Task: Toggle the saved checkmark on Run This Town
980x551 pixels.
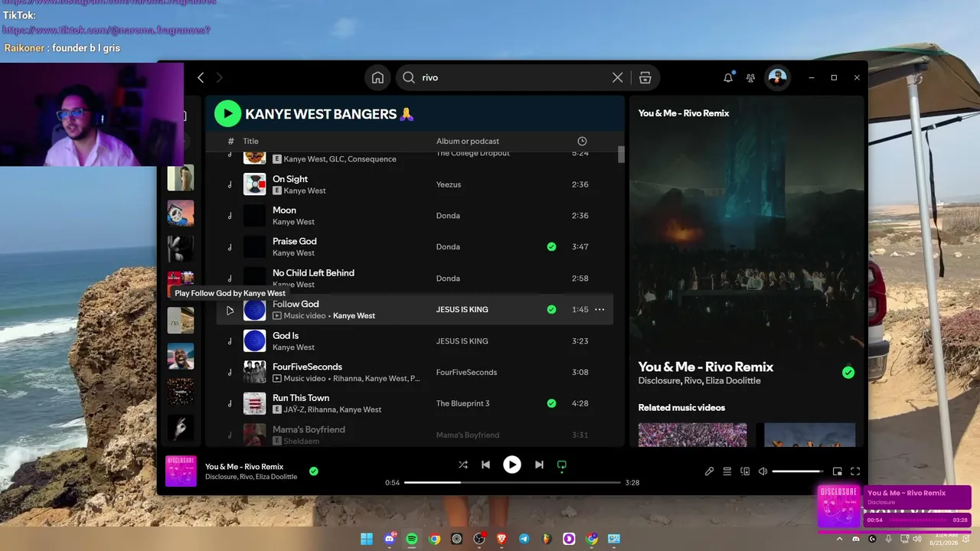Action: (x=551, y=403)
